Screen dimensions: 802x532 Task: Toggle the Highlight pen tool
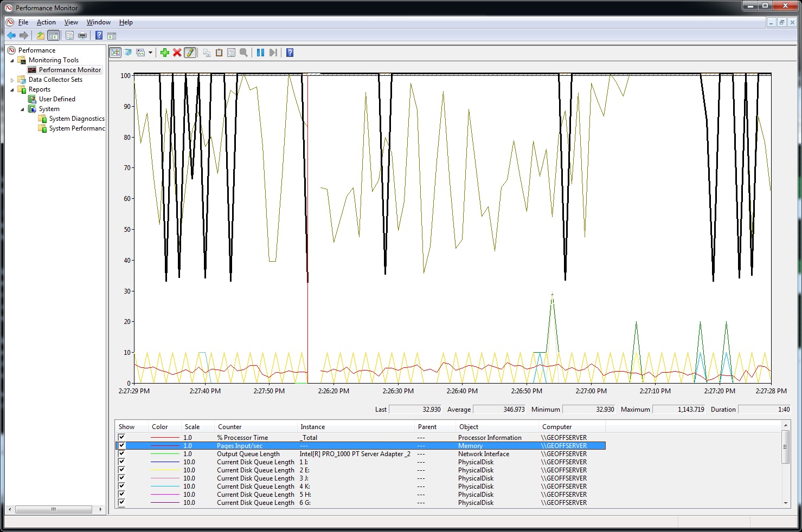[190, 53]
